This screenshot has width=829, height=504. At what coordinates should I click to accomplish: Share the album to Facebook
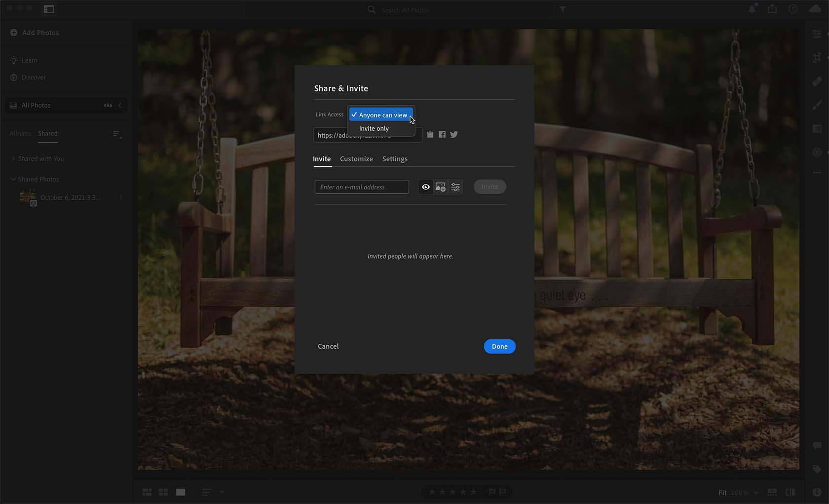pyautogui.click(x=442, y=134)
